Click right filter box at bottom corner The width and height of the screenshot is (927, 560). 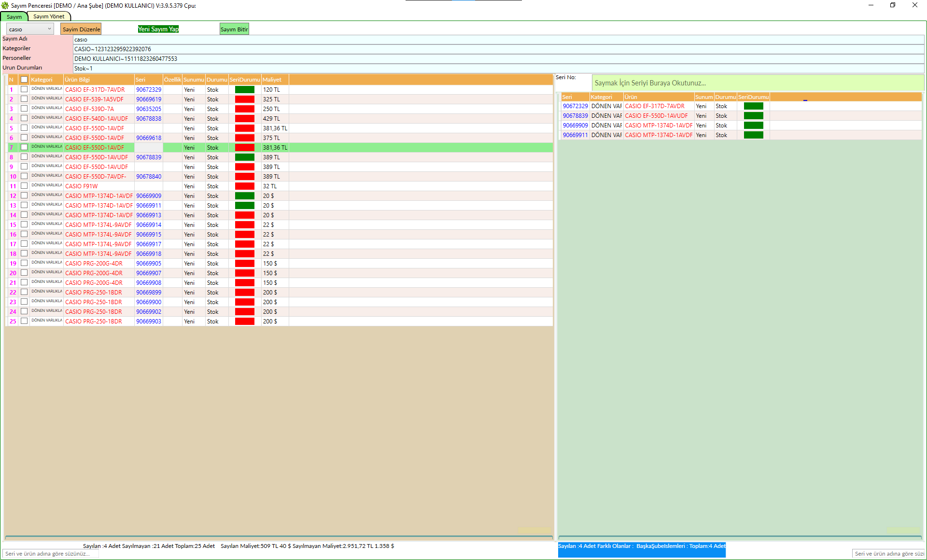pyautogui.click(x=889, y=554)
